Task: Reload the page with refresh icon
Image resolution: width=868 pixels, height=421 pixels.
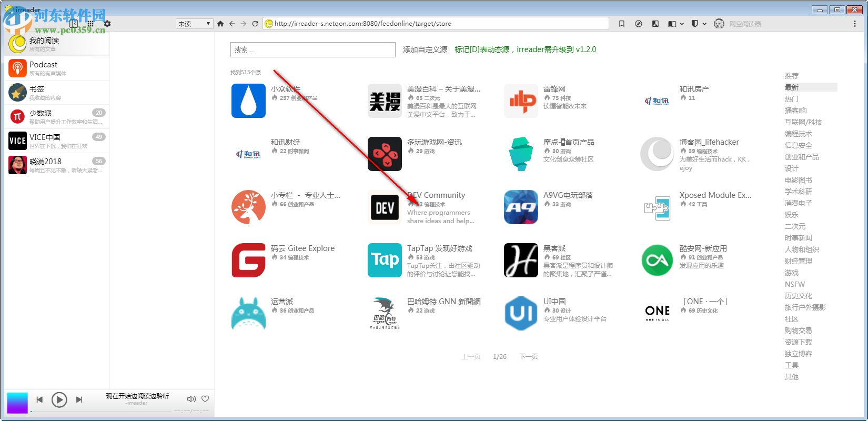Action: tap(255, 24)
